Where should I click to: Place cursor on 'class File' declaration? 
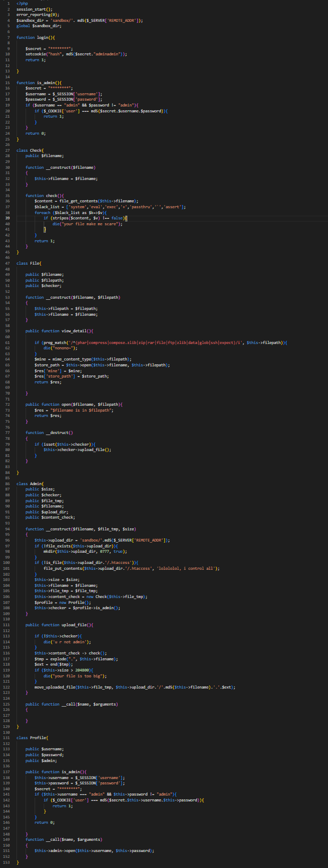29,263
